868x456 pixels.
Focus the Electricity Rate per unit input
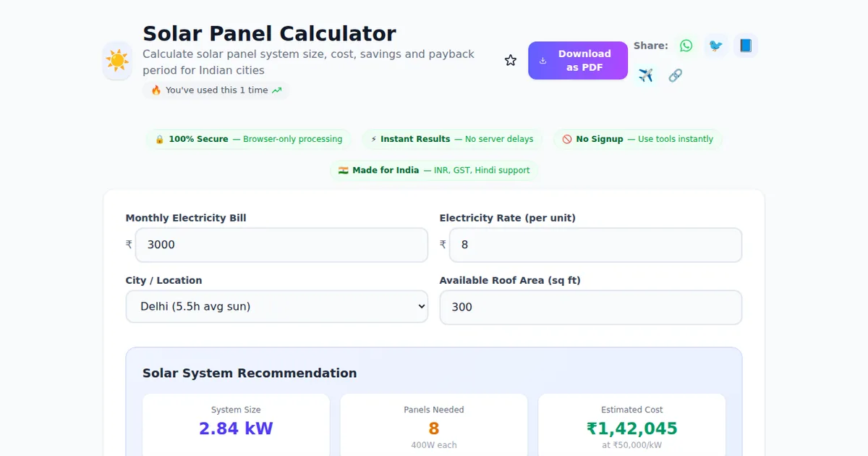click(x=595, y=245)
